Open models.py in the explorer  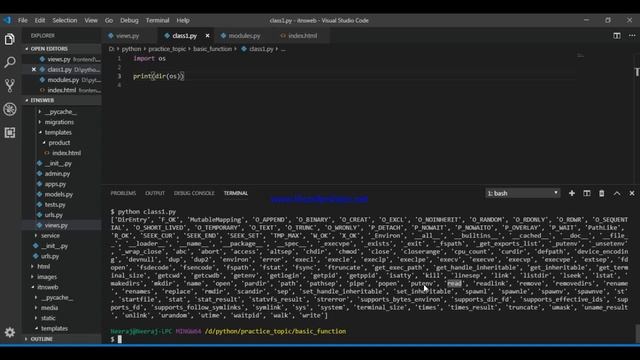tap(59, 194)
